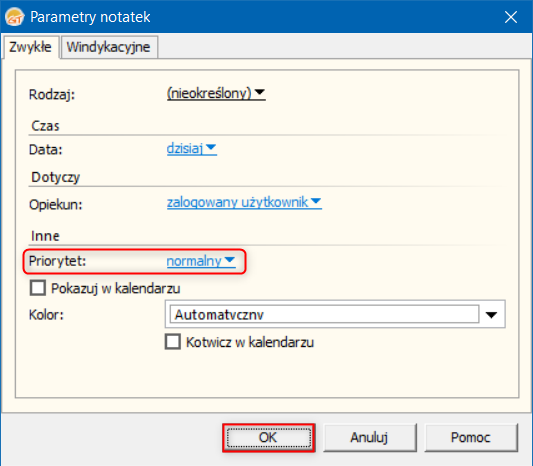Switch to the Zwykłe tab
533x466 pixels.
30,47
